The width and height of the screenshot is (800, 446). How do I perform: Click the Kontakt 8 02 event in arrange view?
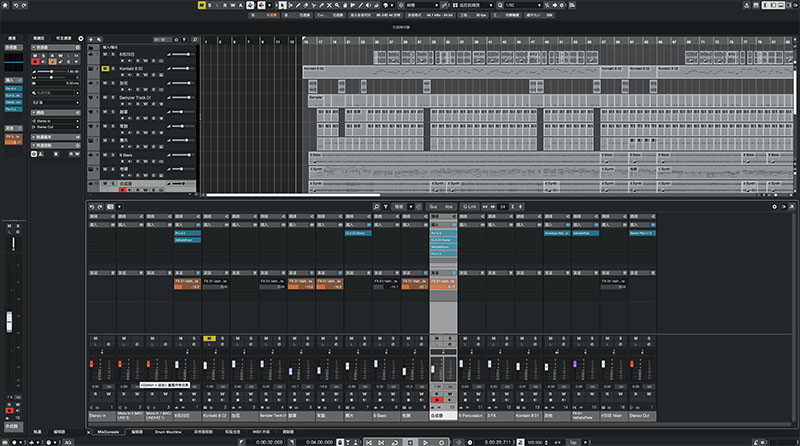click(x=451, y=71)
